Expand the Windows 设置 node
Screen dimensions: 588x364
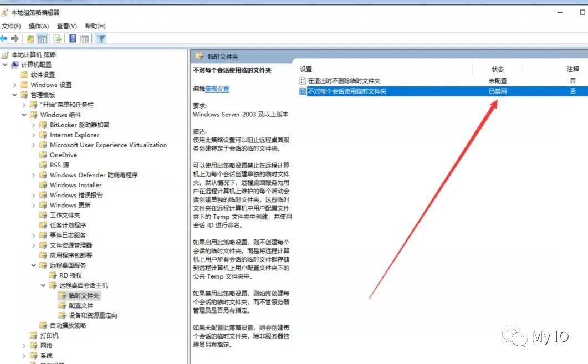pos(14,85)
